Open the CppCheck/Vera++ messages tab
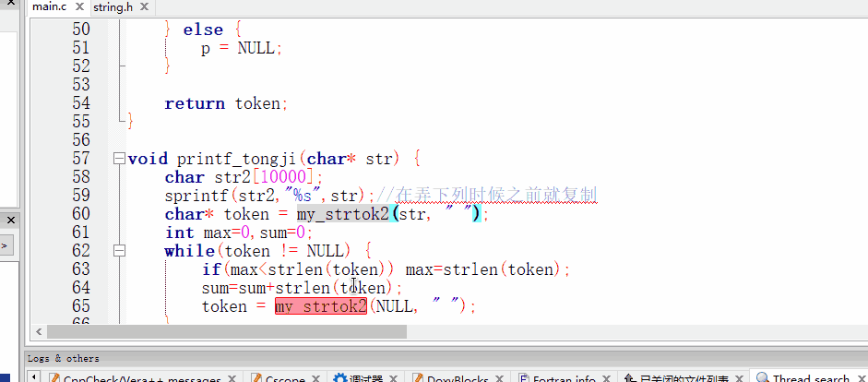The width and height of the screenshot is (868, 382). (x=142, y=378)
